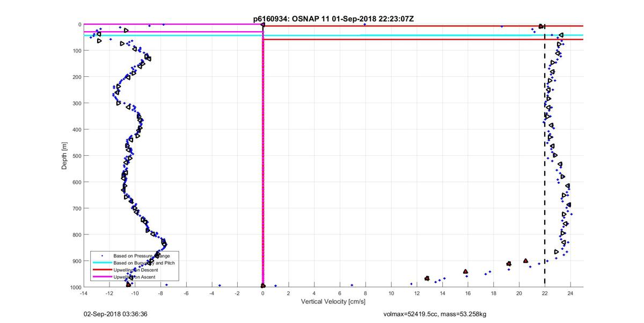Viewport: 644px width, 323px height.
Task: Click legend entry 'Based on Buoyancy and Pitch'
Action: coord(144,263)
